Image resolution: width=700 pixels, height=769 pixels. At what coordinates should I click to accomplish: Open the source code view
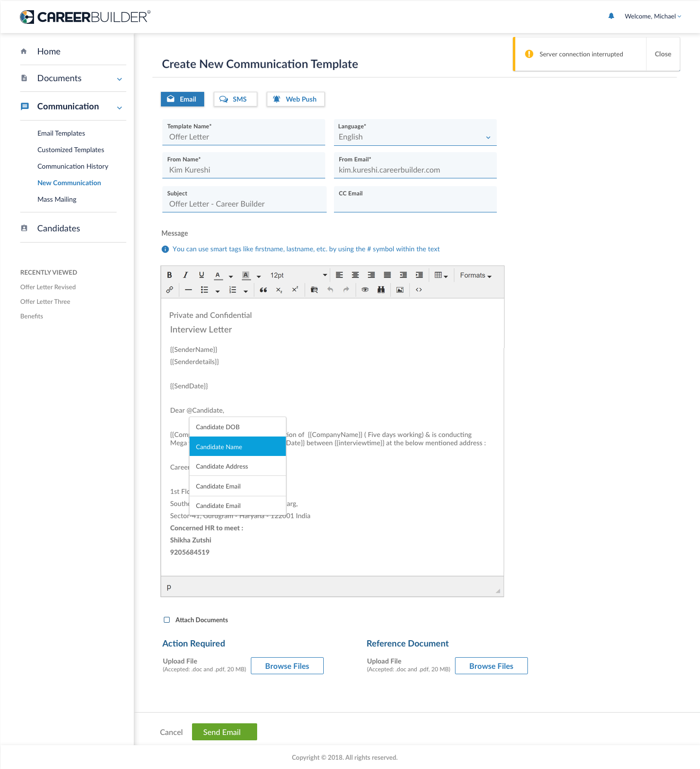(419, 290)
